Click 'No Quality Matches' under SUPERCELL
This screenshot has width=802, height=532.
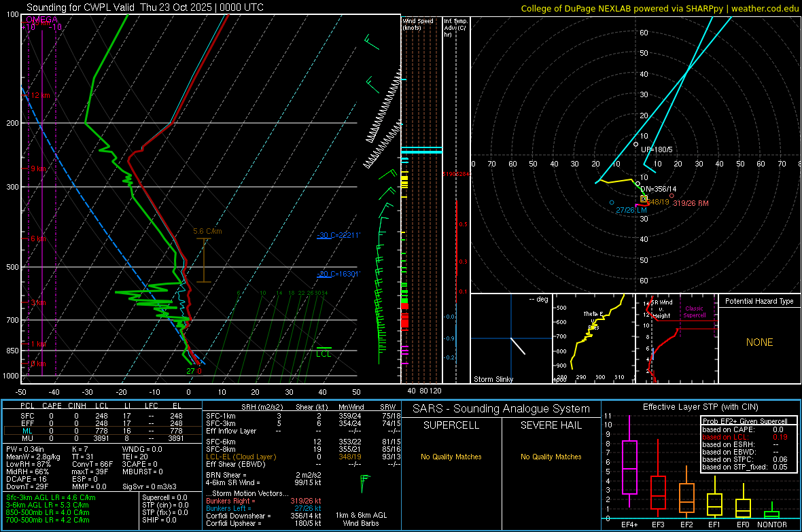(x=451, y=457)
